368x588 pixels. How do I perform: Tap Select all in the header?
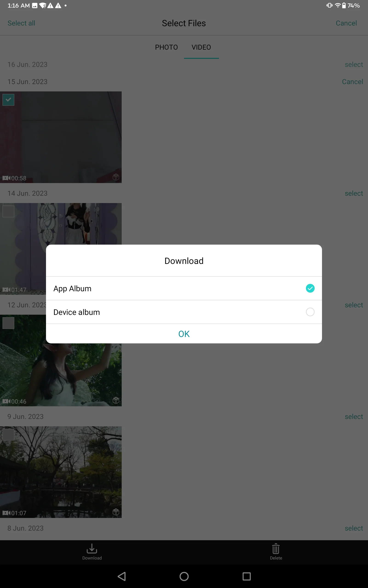(x=21, y=23)
